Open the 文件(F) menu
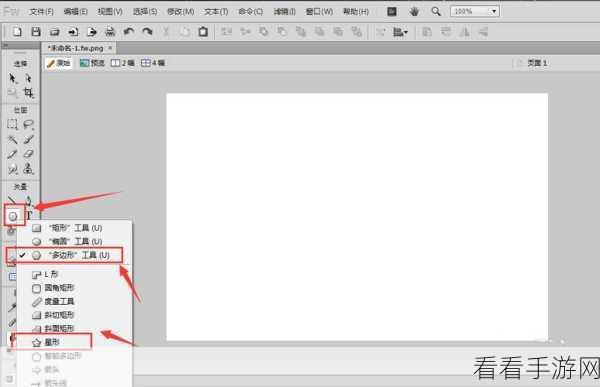 [x=41, y=12]
